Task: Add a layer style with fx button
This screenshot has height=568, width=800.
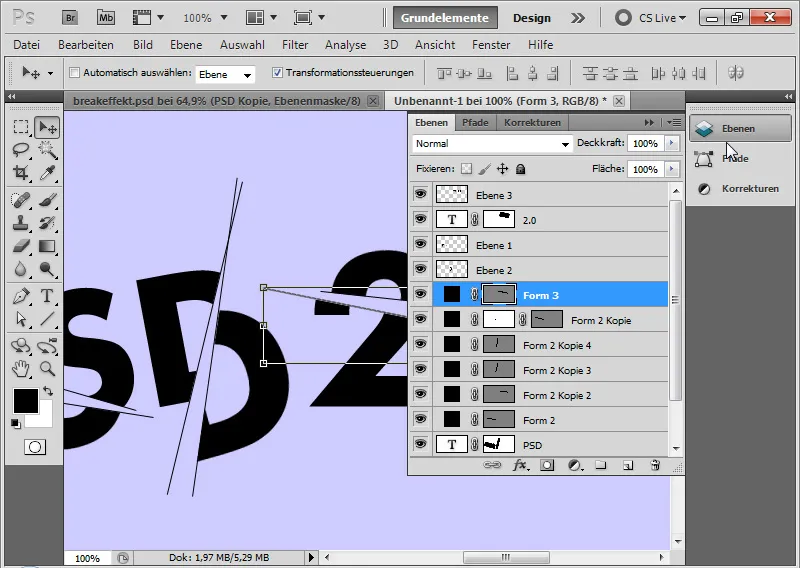Action: (x=520, y=465)
